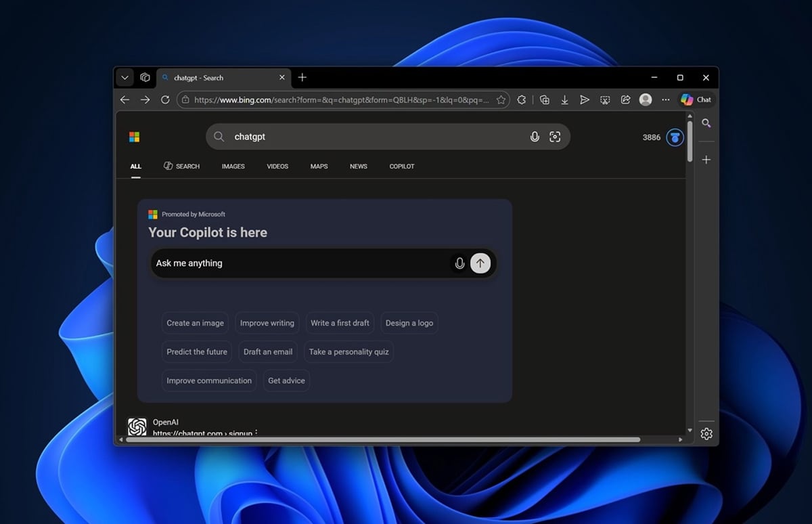This screenshot has height=524, width=812.
Task: Open tab actions menu chevron in title bar
Action: pos(125,78)
